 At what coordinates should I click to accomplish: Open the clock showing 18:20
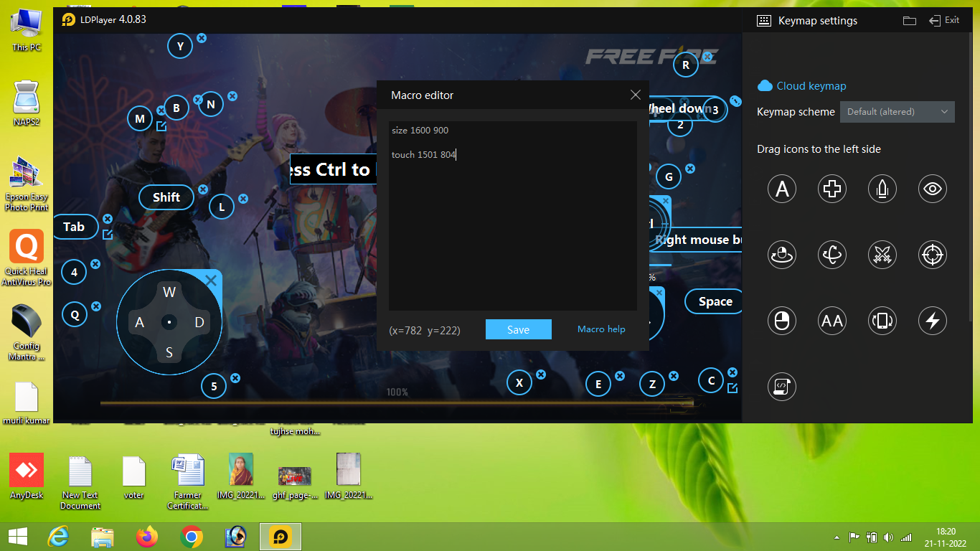pyautogui.click(x=946, y=537)
